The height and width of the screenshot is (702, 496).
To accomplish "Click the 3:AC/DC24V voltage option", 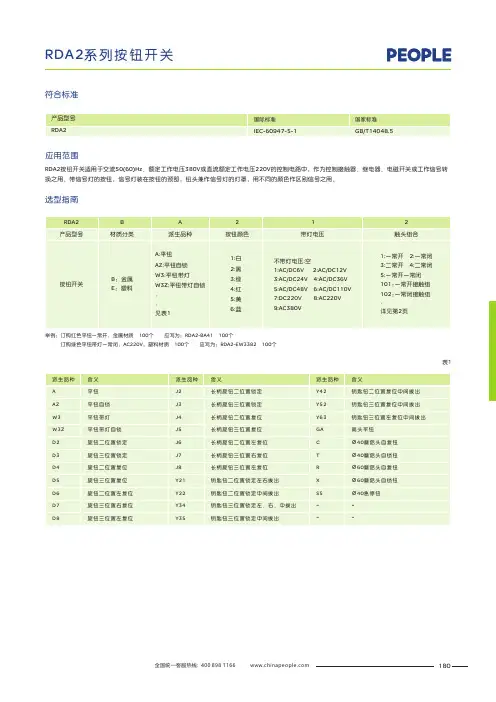I will click(x=291, y=279).
